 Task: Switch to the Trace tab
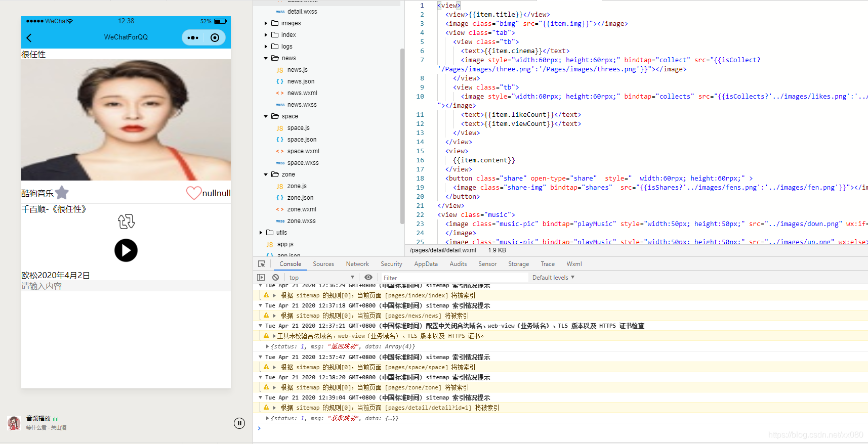click(548, 264)
